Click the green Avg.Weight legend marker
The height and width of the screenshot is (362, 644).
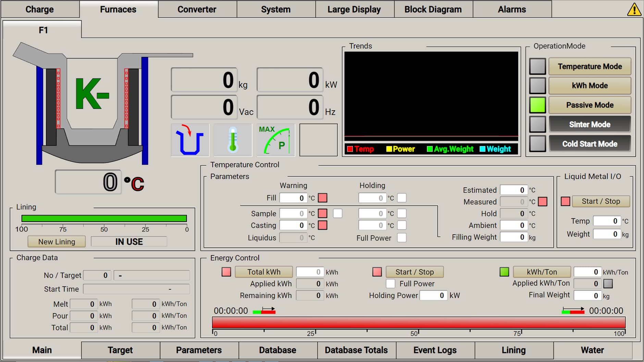430,149
